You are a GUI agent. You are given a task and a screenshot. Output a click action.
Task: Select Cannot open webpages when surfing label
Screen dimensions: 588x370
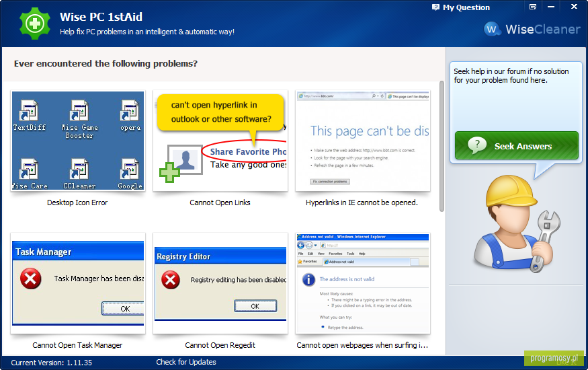pyautogui.click(x=362, y=345)
